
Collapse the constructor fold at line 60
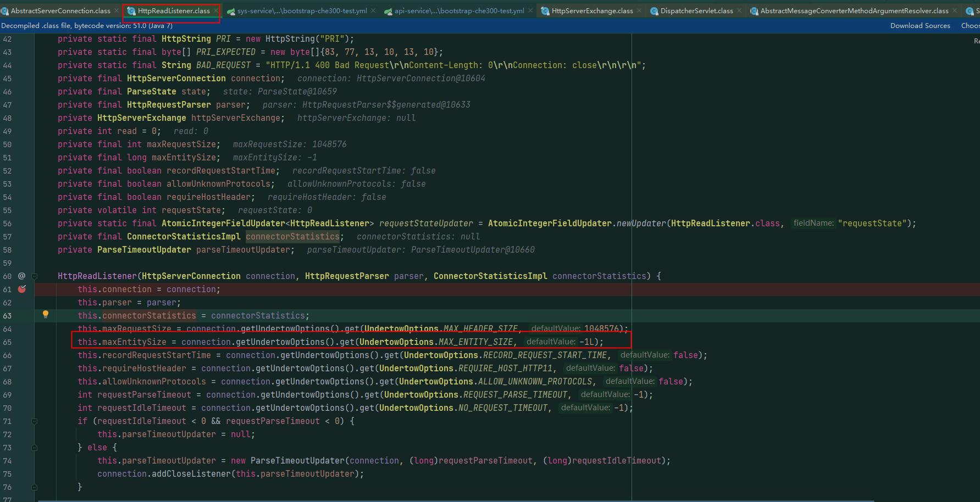(x=35, y=276)
